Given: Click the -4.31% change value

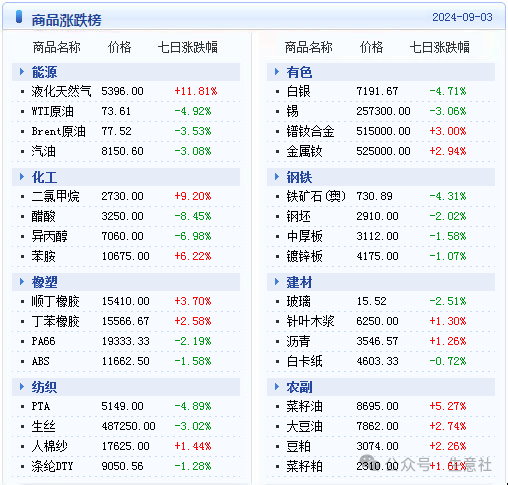Looking at the screenshot, I should point(448,196).
